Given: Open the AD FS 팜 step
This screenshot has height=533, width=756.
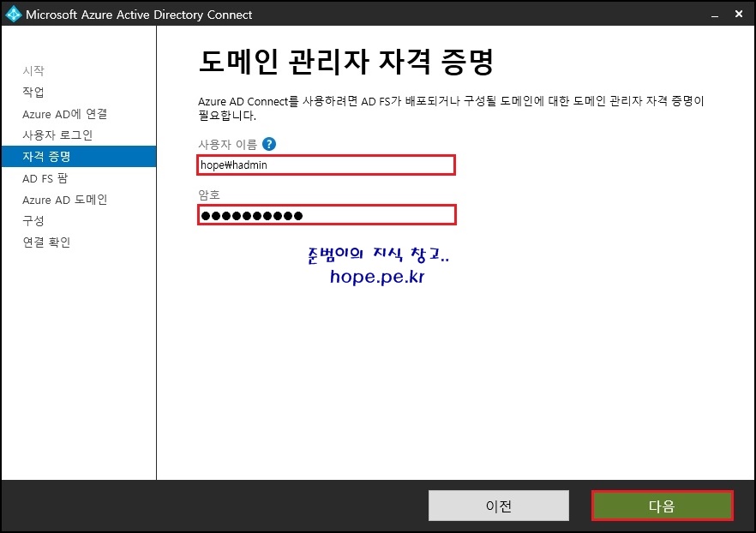Looking at the screenshot, I should point(45,178).
